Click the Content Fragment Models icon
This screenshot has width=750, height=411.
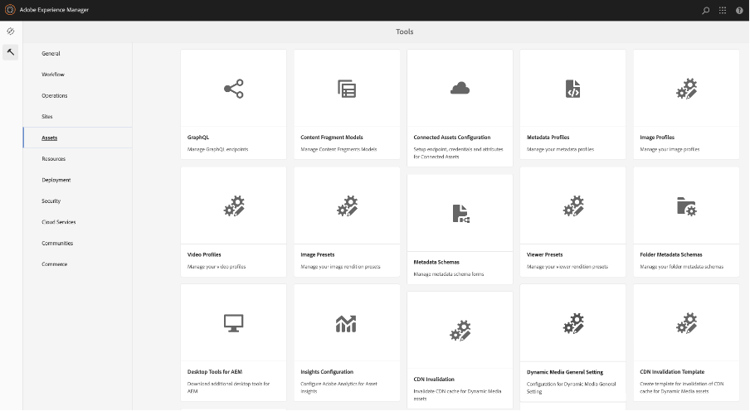347,89
